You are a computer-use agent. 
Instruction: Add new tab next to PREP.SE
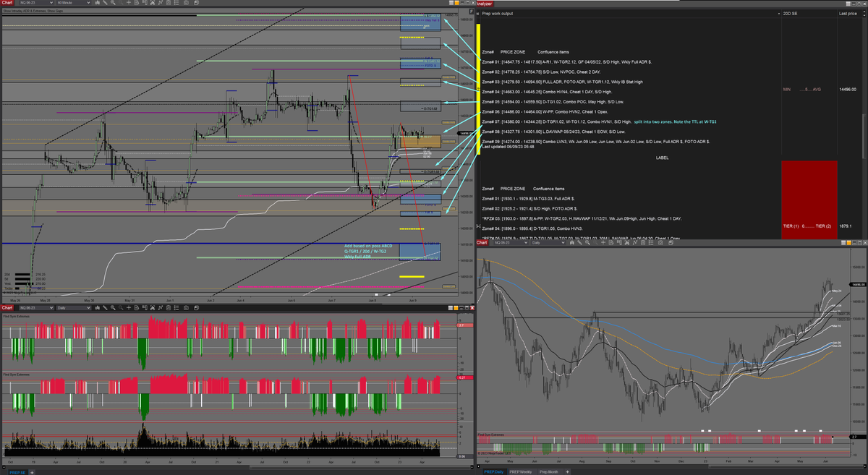[32, 472]
